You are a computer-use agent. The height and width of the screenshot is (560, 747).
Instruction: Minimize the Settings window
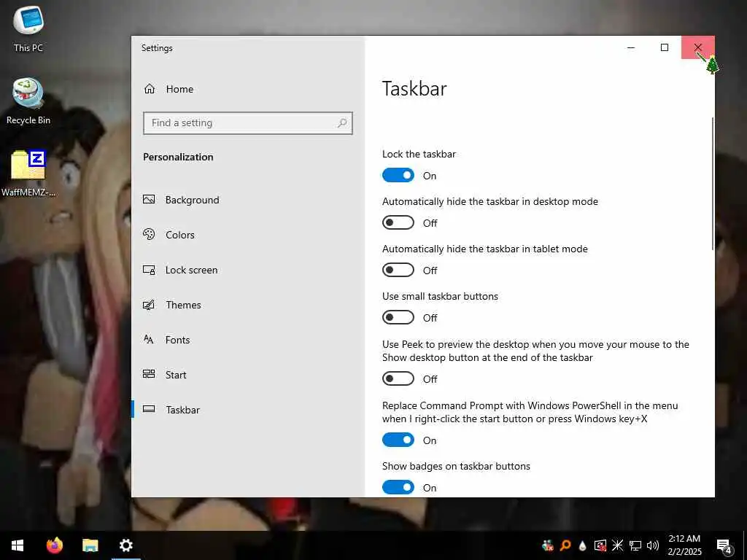[631, 47]
